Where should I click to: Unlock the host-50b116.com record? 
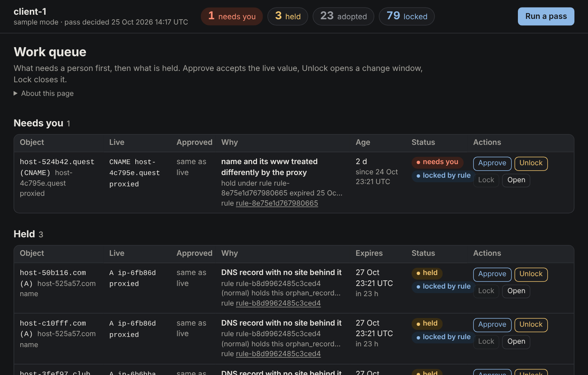tap(531, 274)
